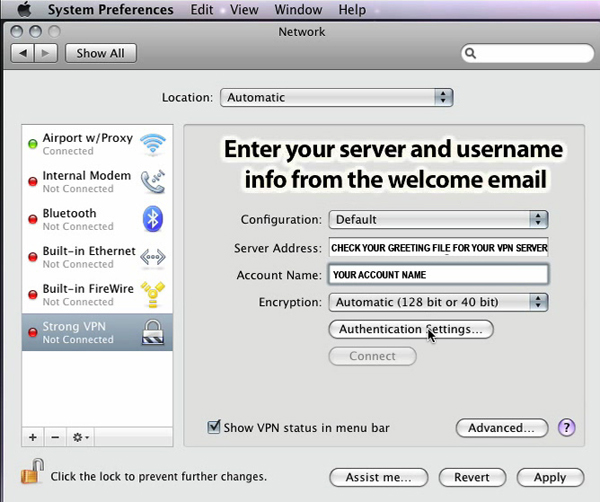Add a new network service with plus
600x502 pixels.
coord(33,437)
